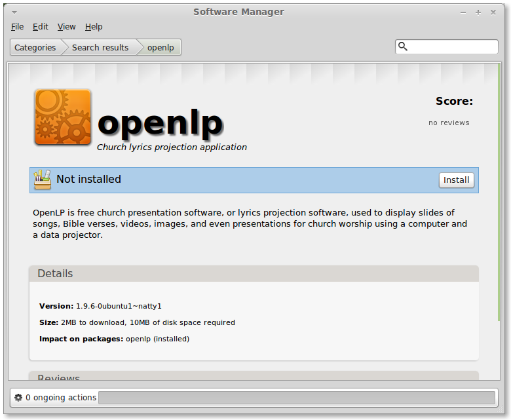Screen dimensions: 511x420
Task: Return to Search results breadcrumb
Action: [x=100, y=48]
